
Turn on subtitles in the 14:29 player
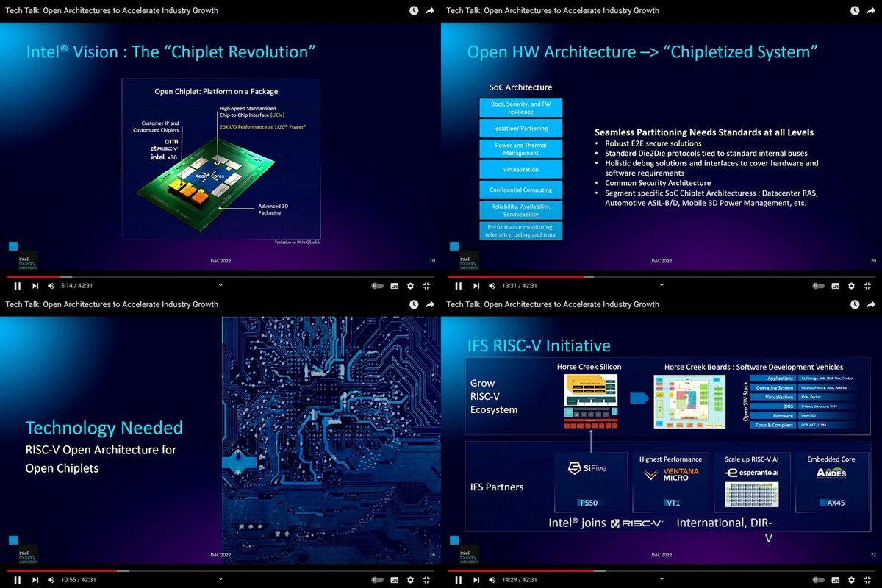point(835,579)
